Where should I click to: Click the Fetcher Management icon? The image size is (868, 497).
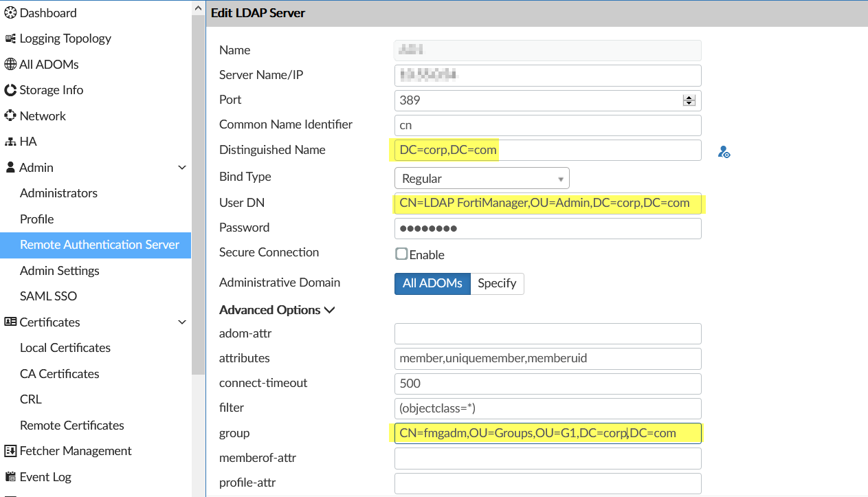10,451
